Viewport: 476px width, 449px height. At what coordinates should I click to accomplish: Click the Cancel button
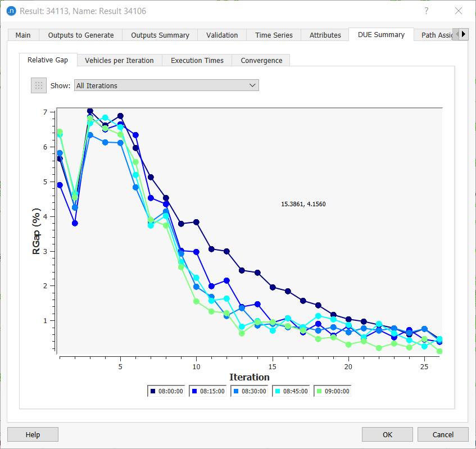[x=443, y=434]
